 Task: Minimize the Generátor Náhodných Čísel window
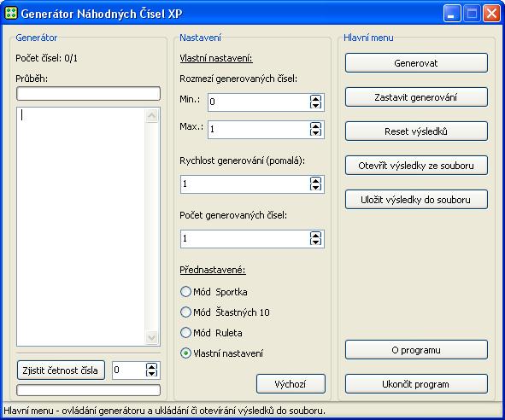451,14
